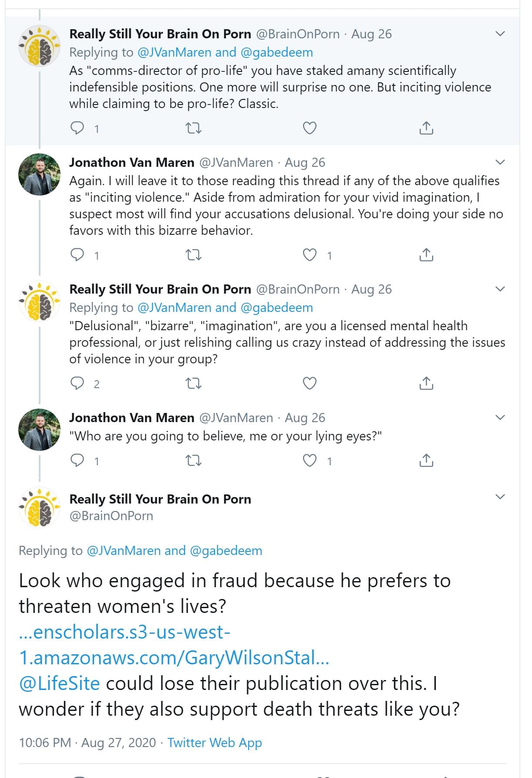Open the Twitter Web App source link
Image resolution: width=532 pixels, height=778 pixels.
215,742
